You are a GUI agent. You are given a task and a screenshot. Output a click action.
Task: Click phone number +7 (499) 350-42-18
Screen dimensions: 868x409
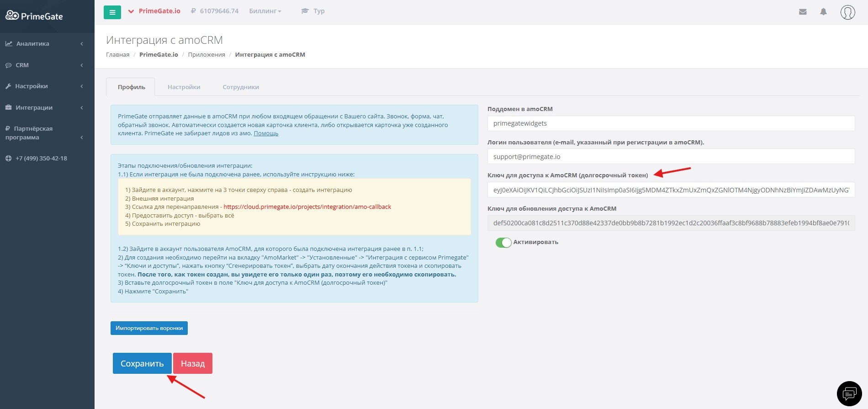41,159
